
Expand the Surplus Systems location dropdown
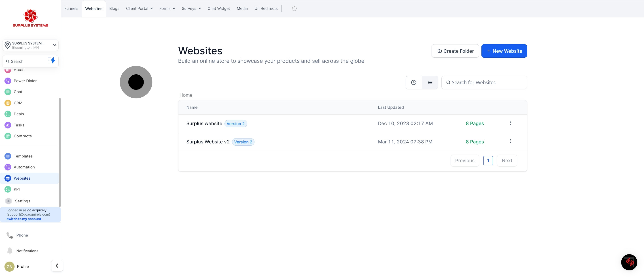54,45
